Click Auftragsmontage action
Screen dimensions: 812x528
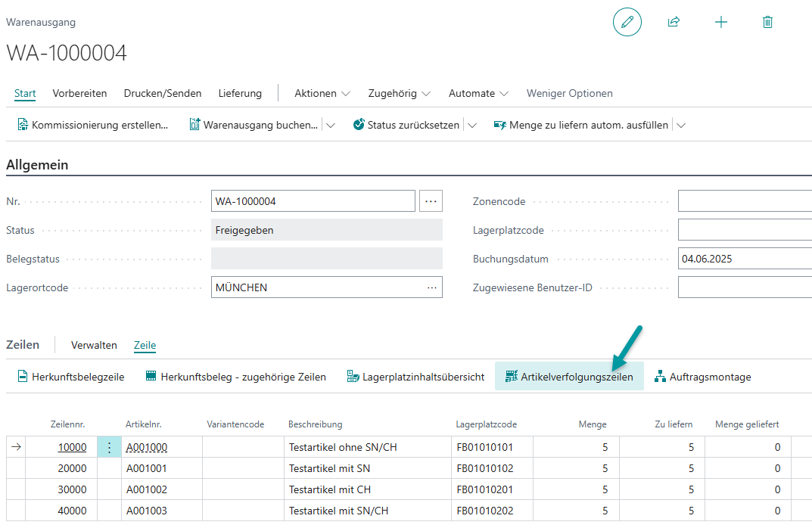(703, 377)
